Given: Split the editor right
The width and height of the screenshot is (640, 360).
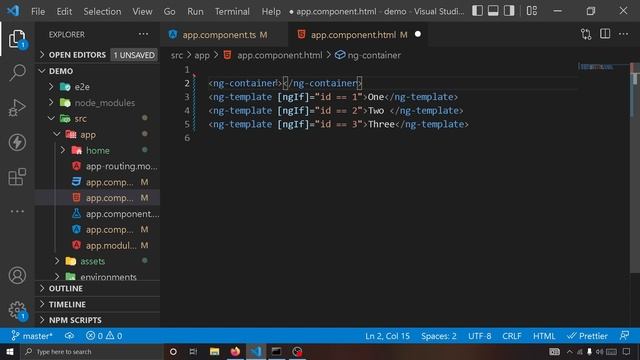Looking at the screenshot, I should 605,34.
